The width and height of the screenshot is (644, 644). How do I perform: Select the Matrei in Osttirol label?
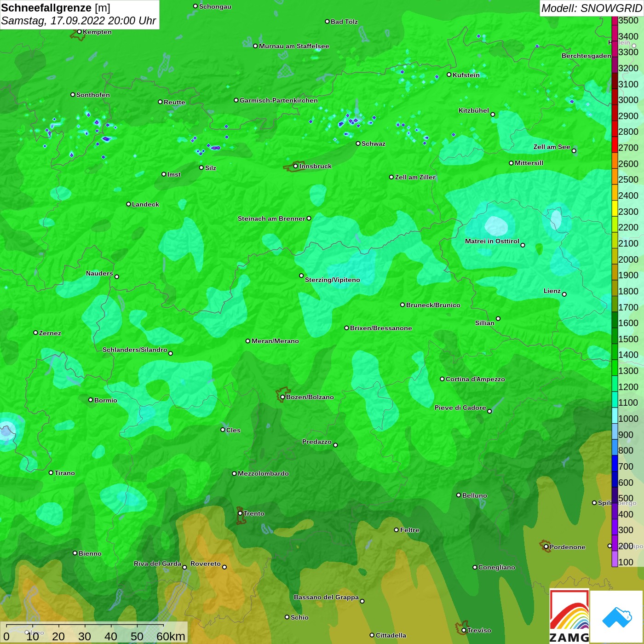point(492,241)
